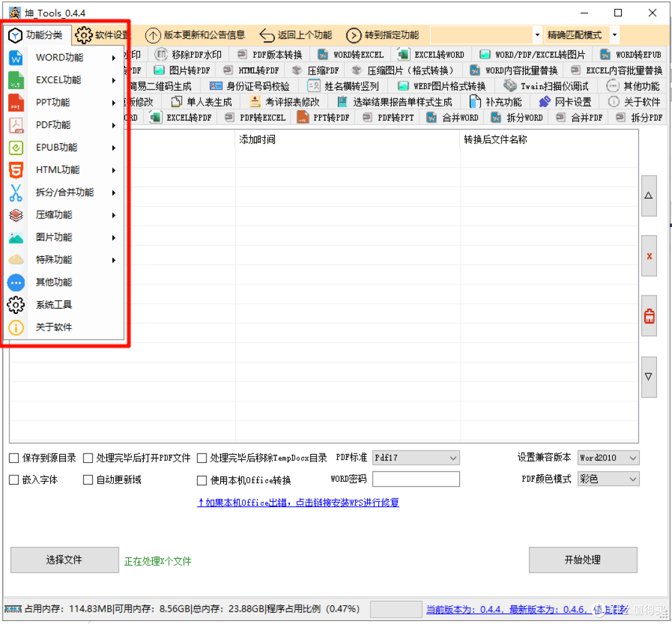Click the WORD功能 blue W icon
This screenshot has width=672, height=624.
point(16,58)
